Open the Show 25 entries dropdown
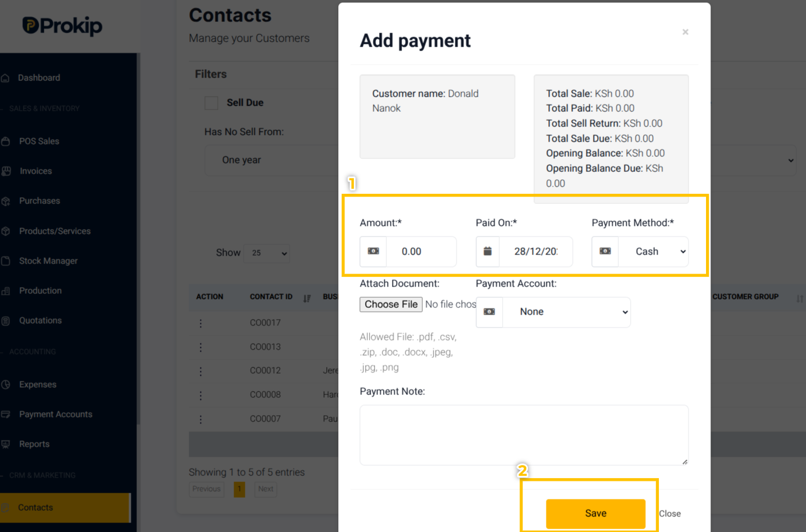 coord(267,253)
